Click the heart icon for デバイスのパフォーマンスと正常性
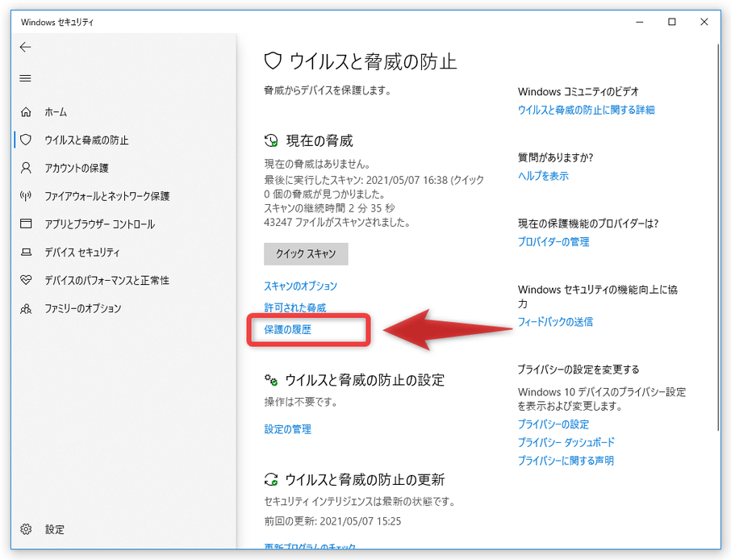Image resolution: width=731 pixels, height=560 pixels. pyautogui.click(x=26, y=280)
